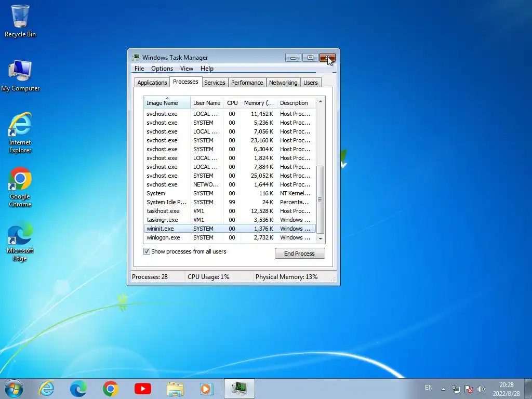Open the YouTube taskbar icon
The width and height of the screenshot is (532, 399).
click(x=143, y=389)
